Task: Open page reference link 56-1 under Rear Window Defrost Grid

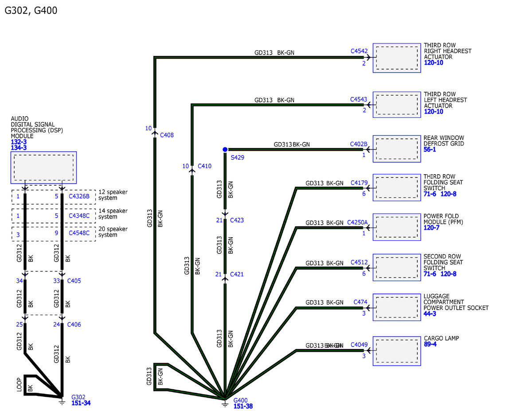Action: pyautogui.click(x=430, y=150)
